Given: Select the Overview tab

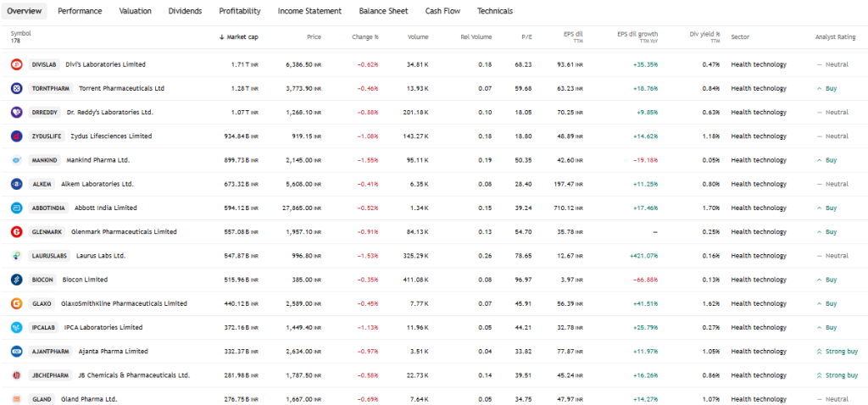Looking at the screenshot, I should coord(25,11).
